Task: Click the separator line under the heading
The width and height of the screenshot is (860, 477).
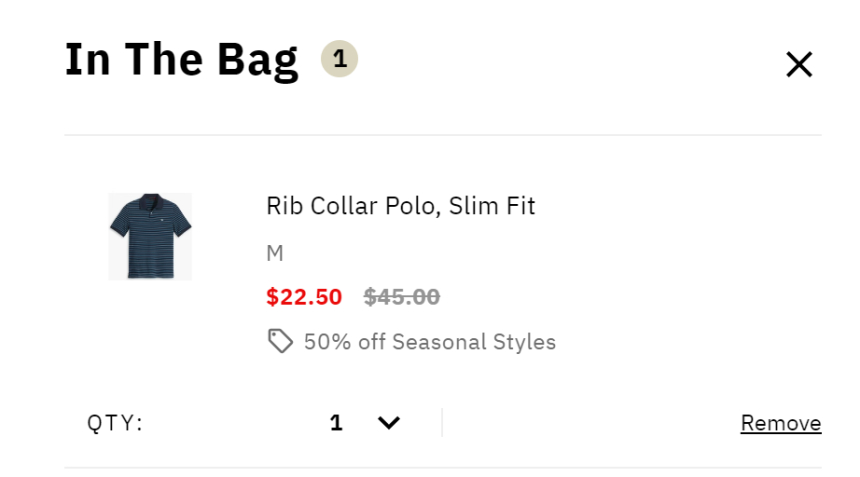Action: (442, 135)
